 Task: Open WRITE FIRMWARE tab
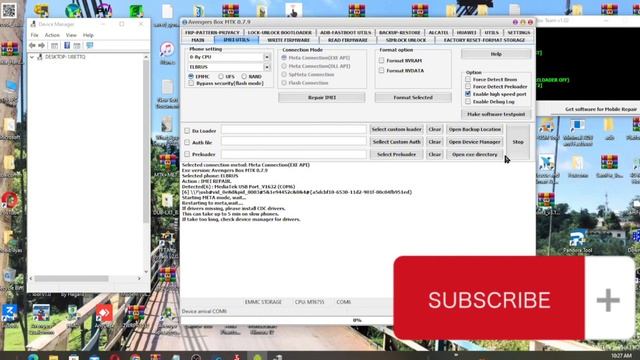[x=289, y=40]
